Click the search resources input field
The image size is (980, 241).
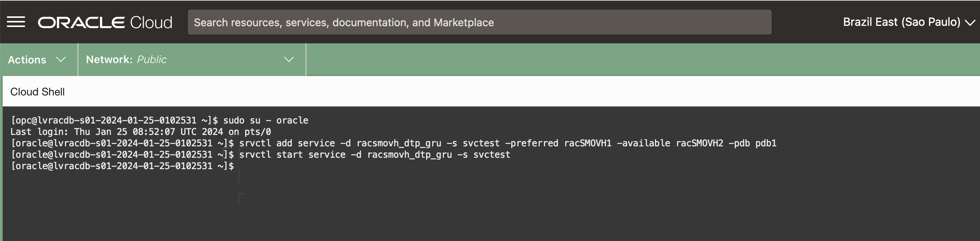pos(479,22)
